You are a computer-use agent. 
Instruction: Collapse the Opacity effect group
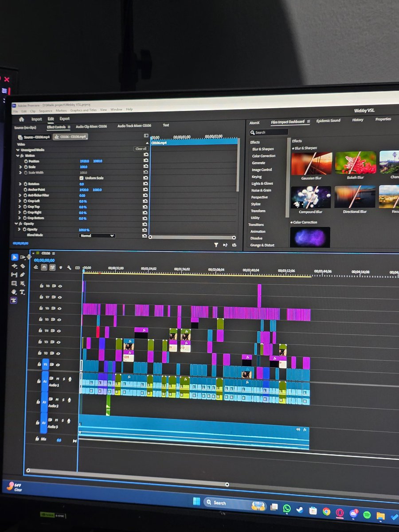tap(17, 224)
